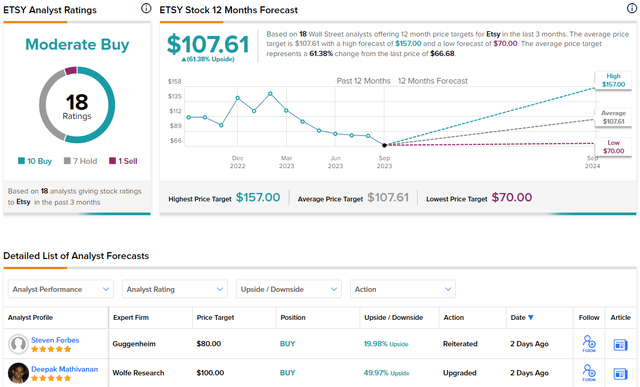Screen dimensions: 640x387
Task: Open Deepak Mathivanan analyst profile link
Action: [64, 369]
